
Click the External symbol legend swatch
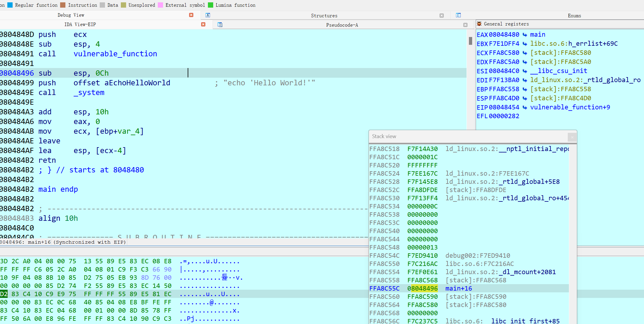[x=160, y=5]
